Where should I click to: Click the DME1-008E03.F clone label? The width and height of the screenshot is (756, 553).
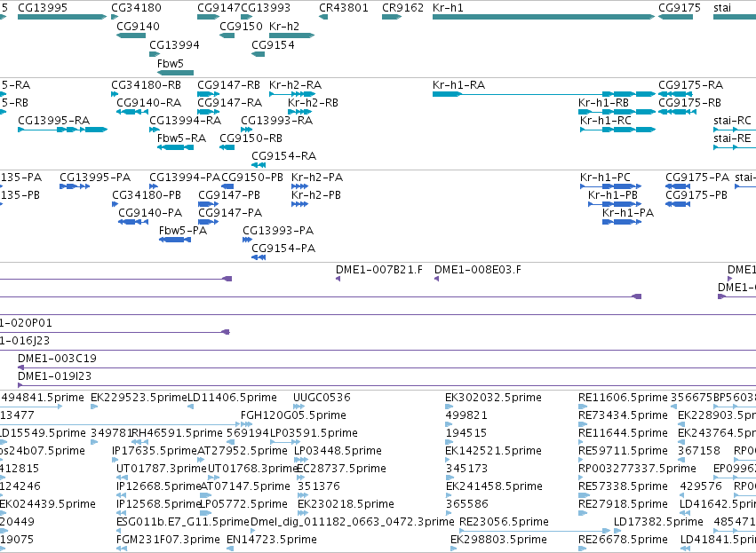point(478,270)
